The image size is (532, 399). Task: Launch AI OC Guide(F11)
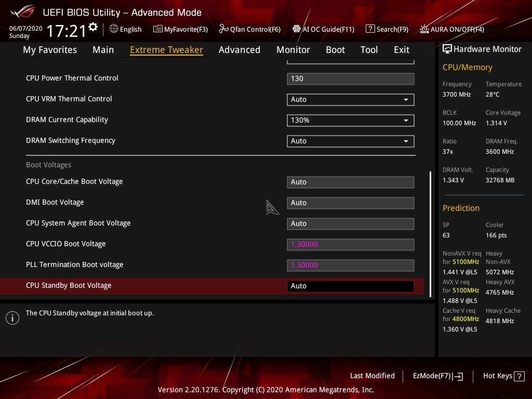click(x=323, y=29)
